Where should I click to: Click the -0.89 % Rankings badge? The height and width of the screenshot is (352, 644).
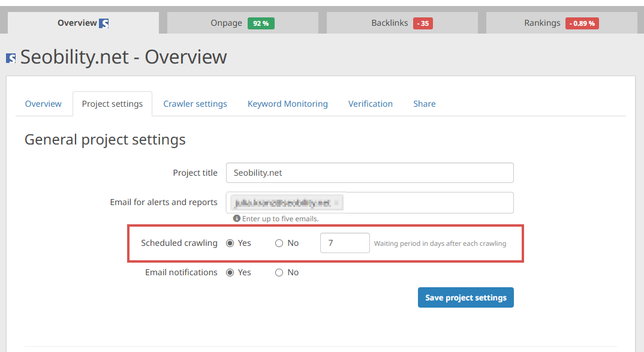(582, 23)
